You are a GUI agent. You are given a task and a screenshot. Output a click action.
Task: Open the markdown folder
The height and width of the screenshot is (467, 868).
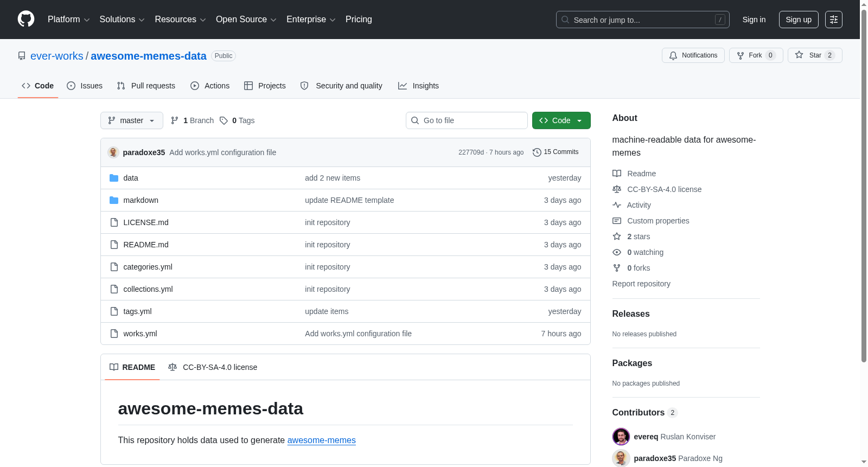tap(141, 200)
